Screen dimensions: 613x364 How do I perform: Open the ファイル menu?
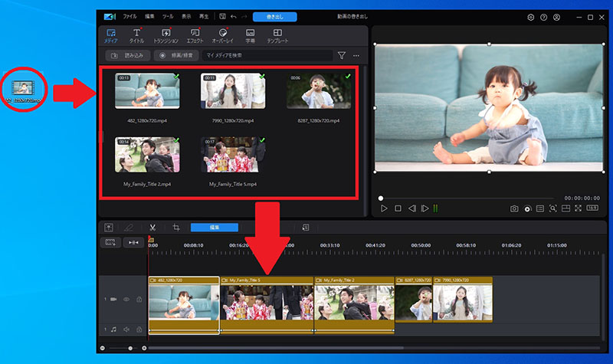(129, 16)
